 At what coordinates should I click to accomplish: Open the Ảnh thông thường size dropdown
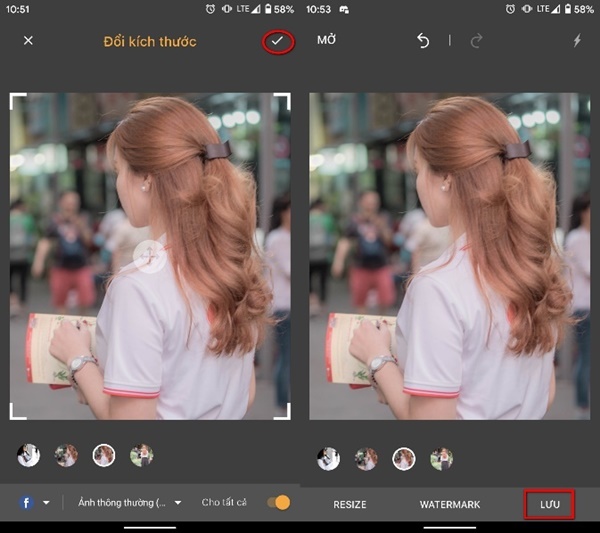(130, 502)
